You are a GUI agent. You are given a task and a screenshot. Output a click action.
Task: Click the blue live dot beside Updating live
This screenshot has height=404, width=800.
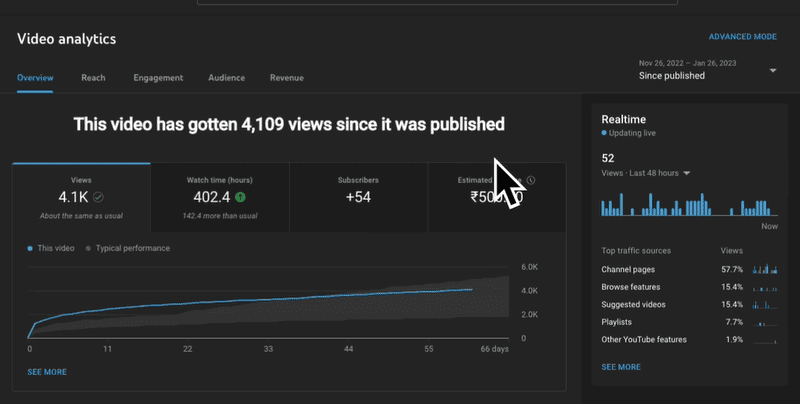click(x=604, y=132)
